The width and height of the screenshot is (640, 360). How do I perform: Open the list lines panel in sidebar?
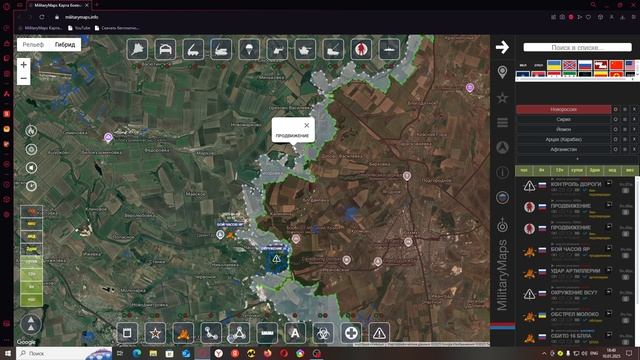(x=502, y=122)
